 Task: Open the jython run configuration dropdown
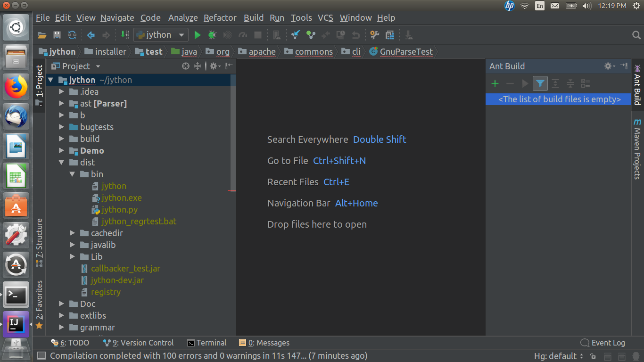pos(161,35)
